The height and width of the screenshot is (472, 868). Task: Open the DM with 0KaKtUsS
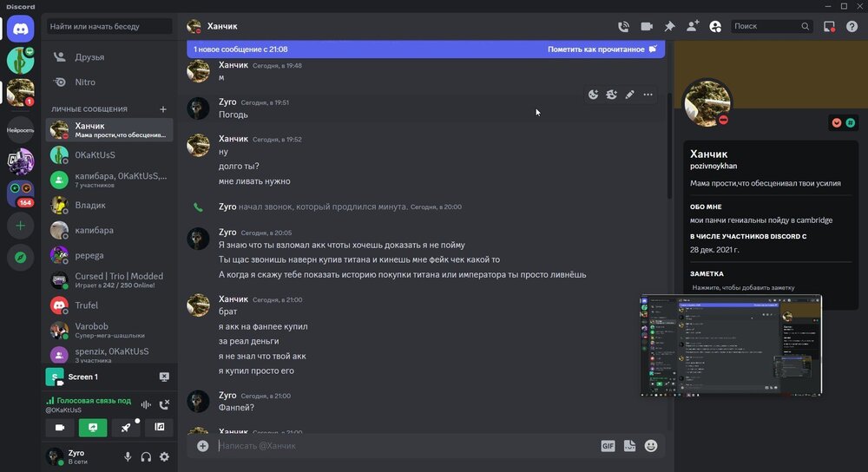(109, 155)
